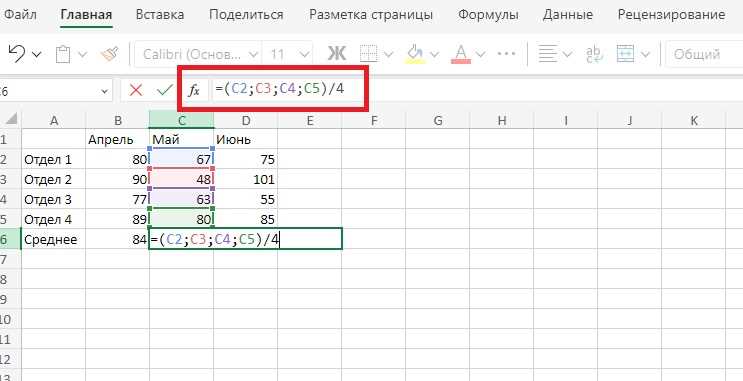The height and width of the screenshot is (381, 743).
Task: Switch to the Главная tab
Action: point(87,15)
